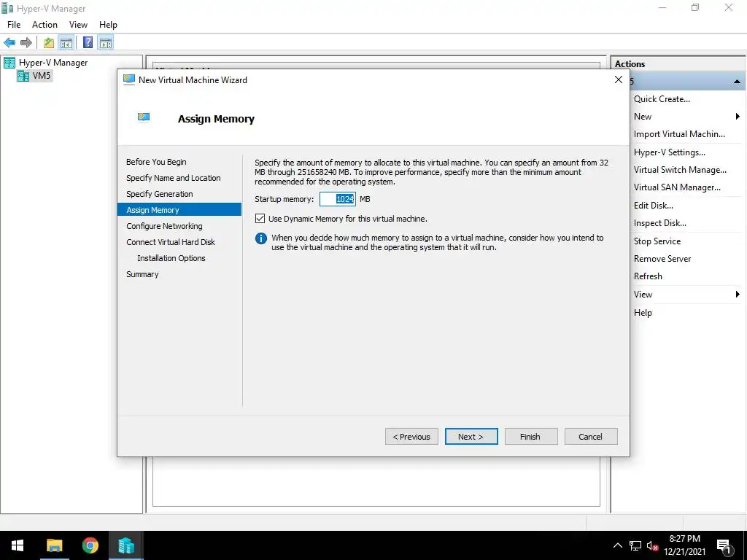Open the File menu
The height and width of the screenshot is (560, 747).
pos(14,25)
